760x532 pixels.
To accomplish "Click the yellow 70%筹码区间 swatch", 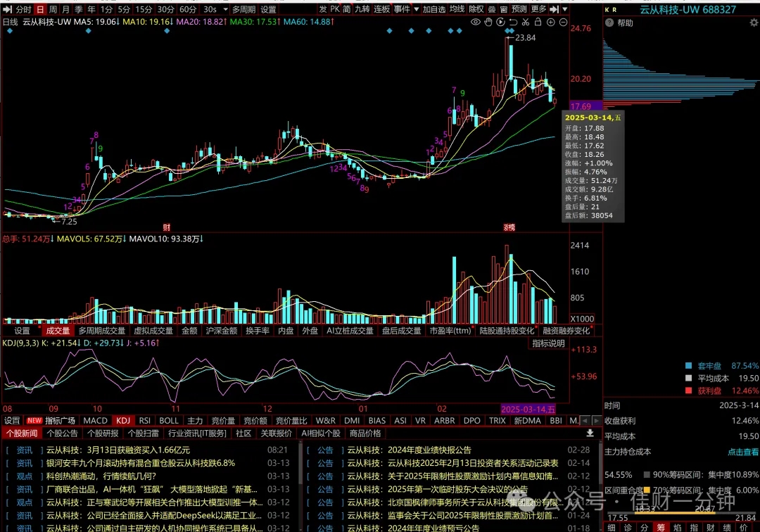I will pyautogui.click(x=647, y=490).
